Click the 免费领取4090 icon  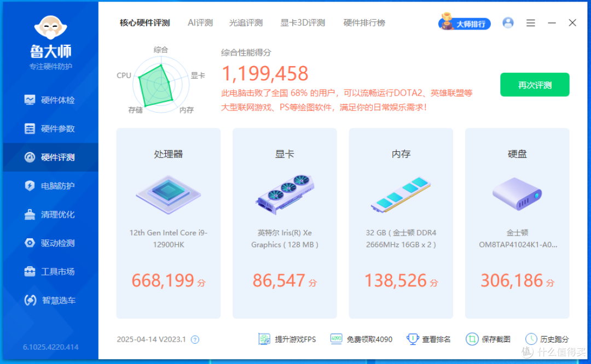(x=336, y=339)
